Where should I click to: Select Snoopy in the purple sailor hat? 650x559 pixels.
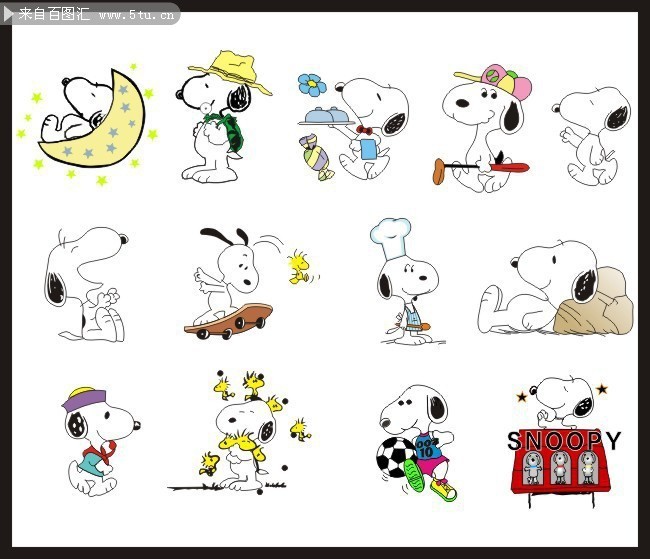(101, 442)
